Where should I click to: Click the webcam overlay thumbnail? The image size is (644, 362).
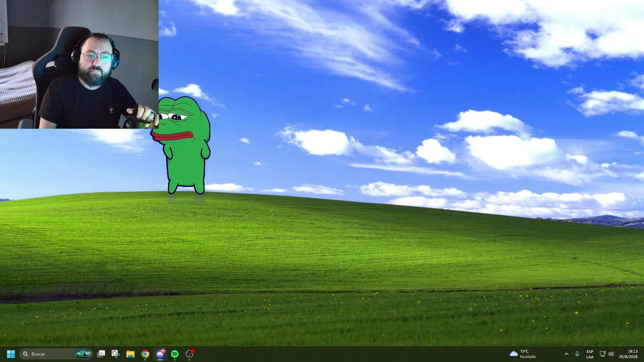[x=79, y=64]
